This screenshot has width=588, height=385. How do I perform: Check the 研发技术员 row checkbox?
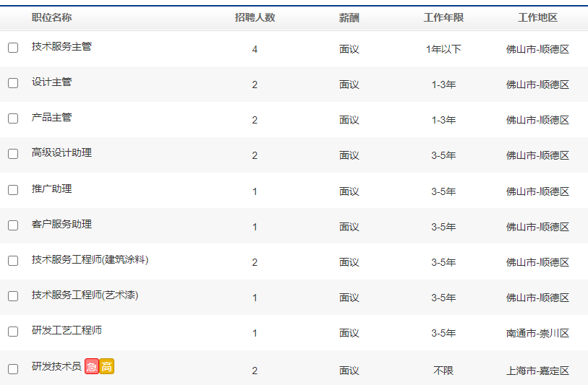(13, 369)
